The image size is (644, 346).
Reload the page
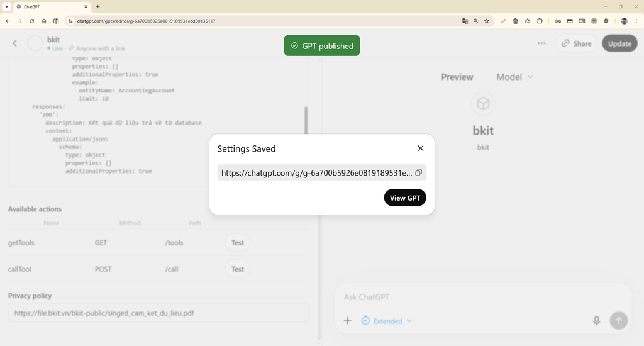[x=31, y=21]
